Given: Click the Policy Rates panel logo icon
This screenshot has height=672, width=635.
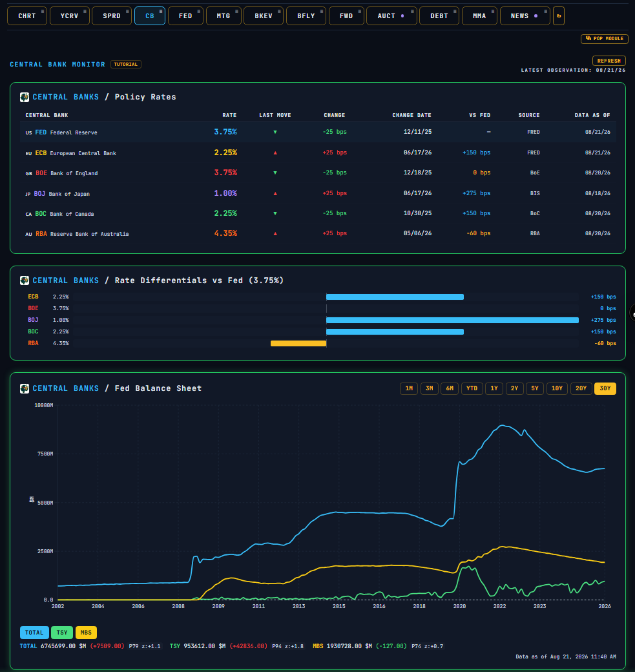Looking at the screenshot, I should click(25, 97).
